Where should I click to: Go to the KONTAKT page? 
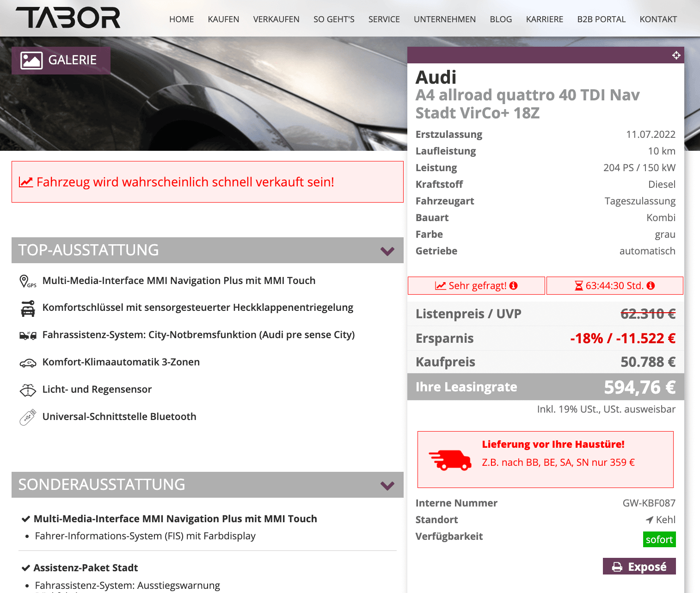[658, 19]
